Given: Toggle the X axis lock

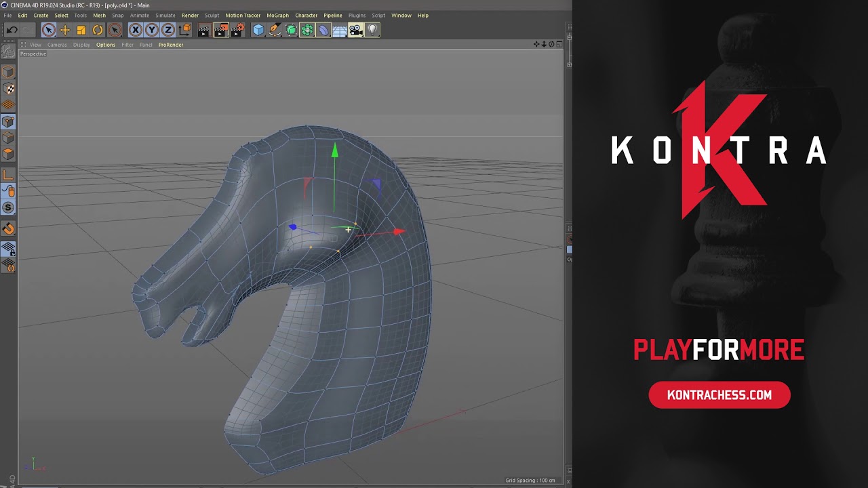Looking at the screenshot, I should [x=136, y=30].
